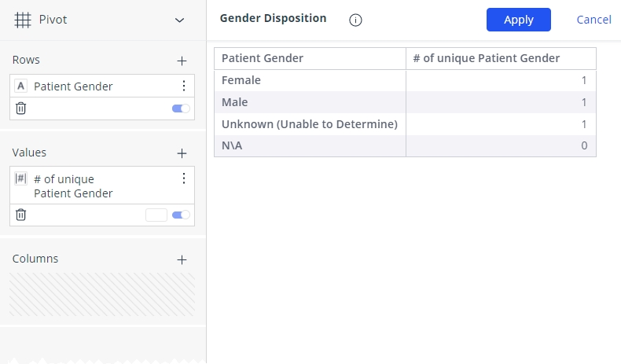This screenshot has height=364, width=621.
Task: Select the Patient Gender field in Rows
Action: tap(73, 86)
